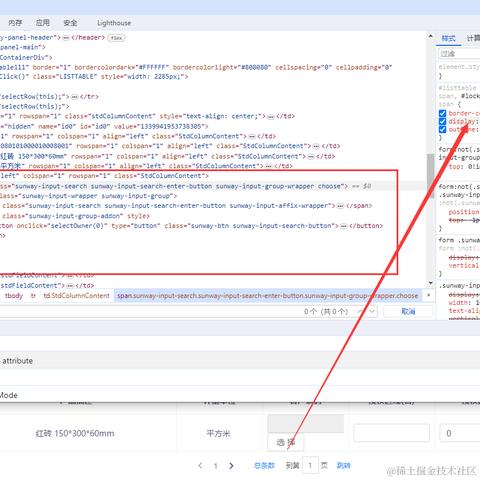
Task: Click the elements panel scrollbar down arrow
Action: pyautogui.click(x=431, y=283)
